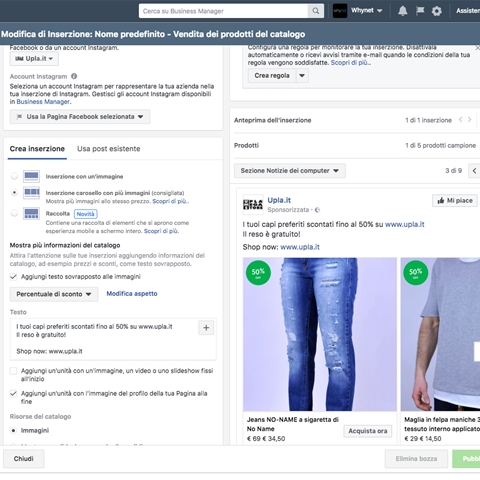Click Modifica aspetto link

coord(132,294)
